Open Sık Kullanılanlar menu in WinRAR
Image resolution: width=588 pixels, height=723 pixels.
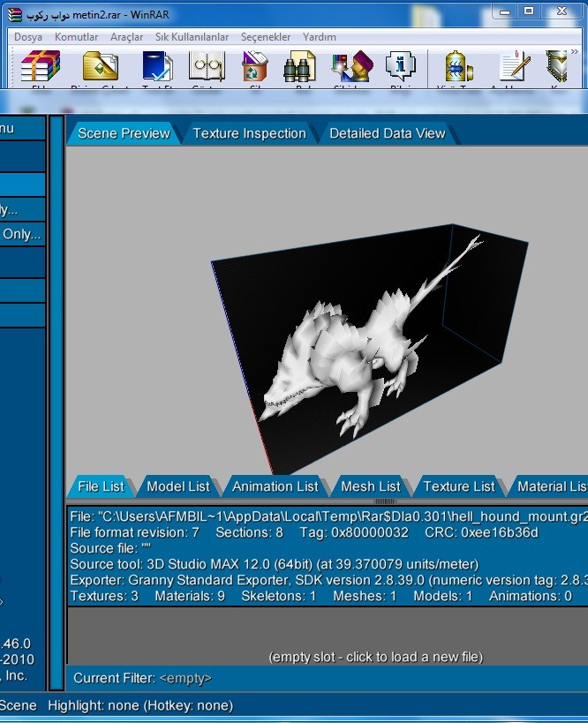tap(192, 37)
